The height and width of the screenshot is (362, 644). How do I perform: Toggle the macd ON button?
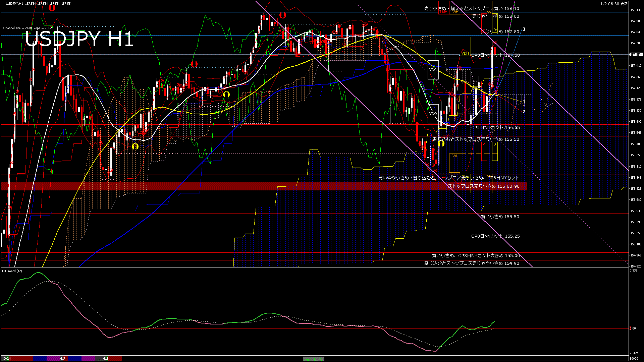[x=314, y=359]
